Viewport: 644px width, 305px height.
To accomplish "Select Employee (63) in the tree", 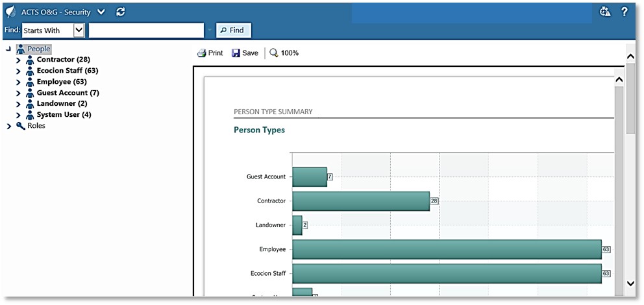I will (62, 82).
